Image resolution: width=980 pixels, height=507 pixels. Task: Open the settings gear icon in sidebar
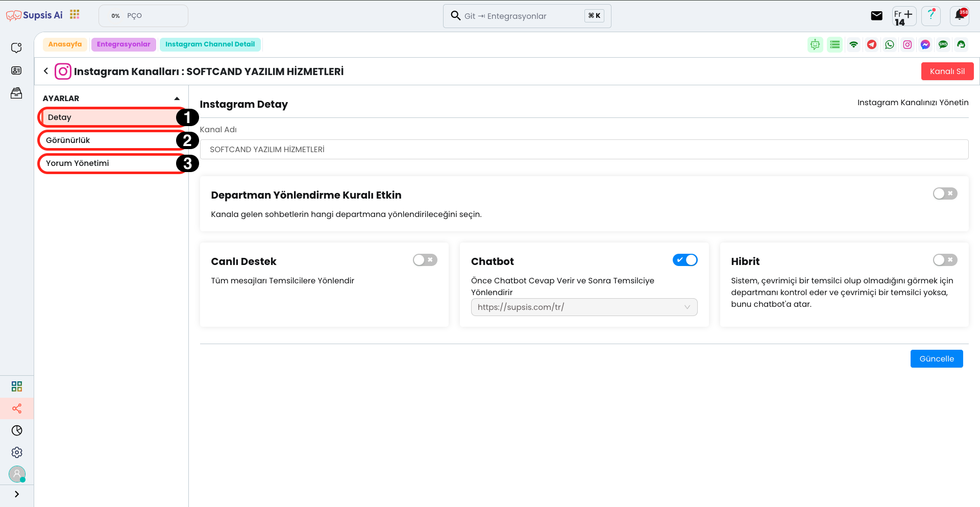click(x=17, y=452)
